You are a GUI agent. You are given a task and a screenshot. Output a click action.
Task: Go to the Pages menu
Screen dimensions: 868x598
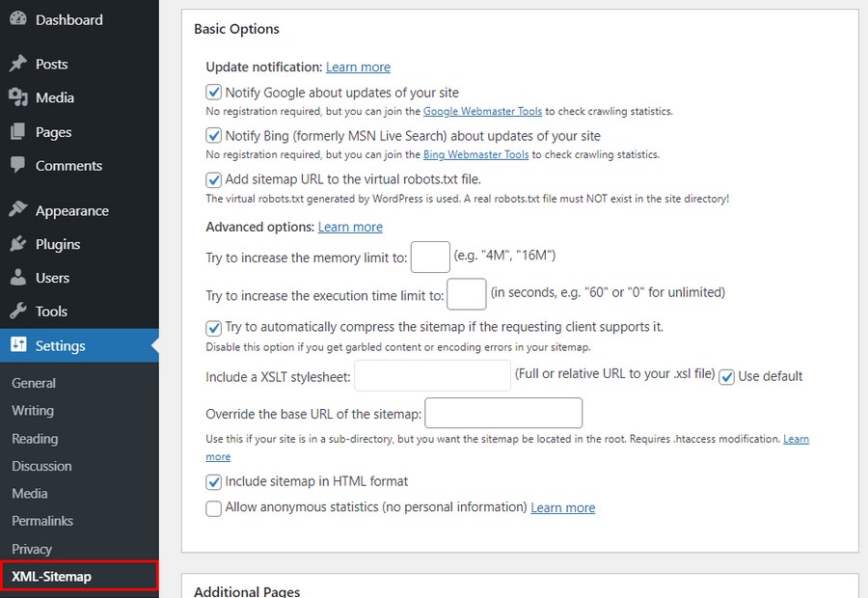pyautogui.click(x=53, y=132)
